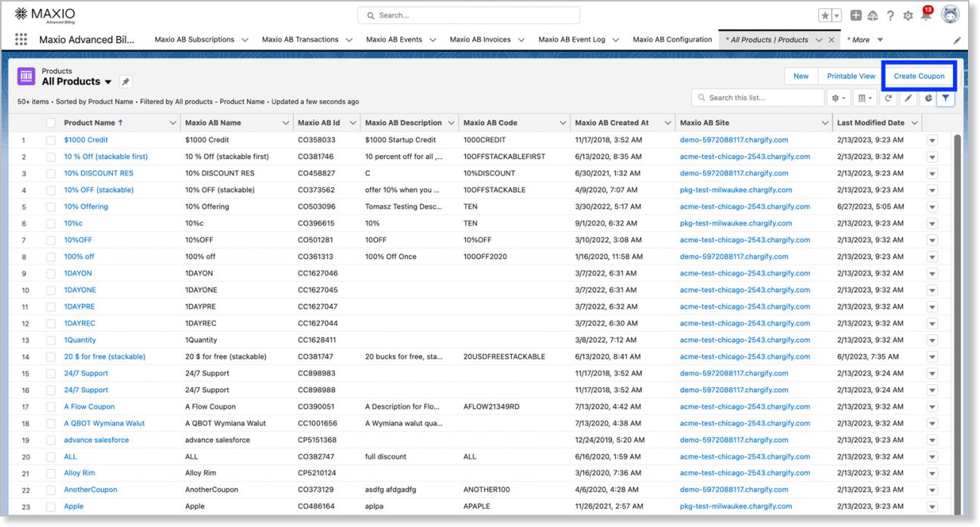Open the 24/7 Support product link in row 15
The height and width of the screenshot is (527, 980).
point(86,373)
